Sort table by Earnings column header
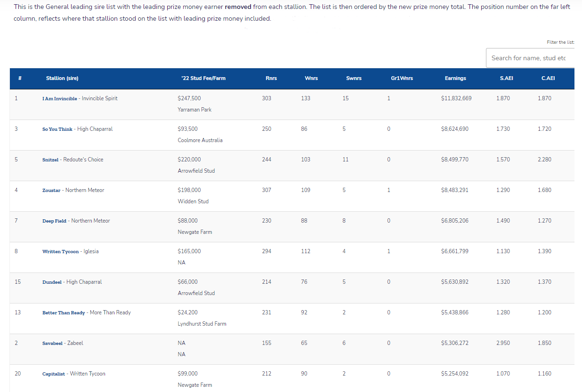582x392 pixels. (455, 78)
